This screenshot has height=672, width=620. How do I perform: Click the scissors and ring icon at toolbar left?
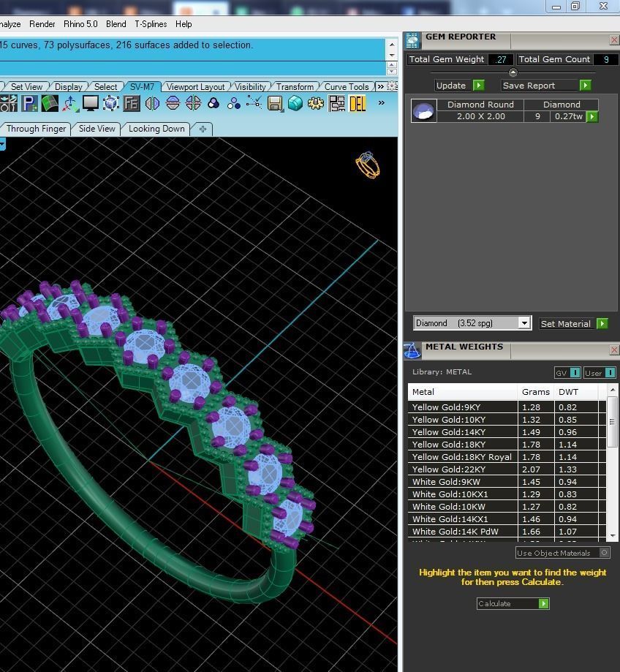pos(8,104)
